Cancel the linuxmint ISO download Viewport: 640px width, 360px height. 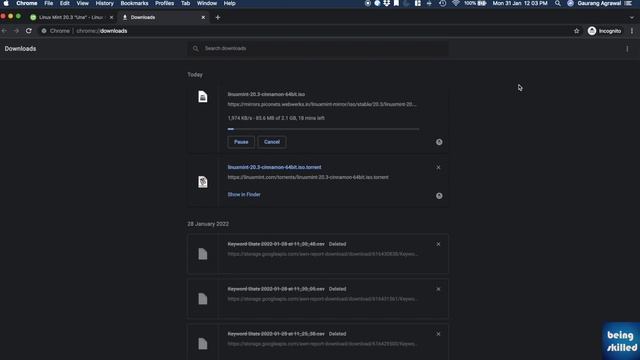(272, 142)
